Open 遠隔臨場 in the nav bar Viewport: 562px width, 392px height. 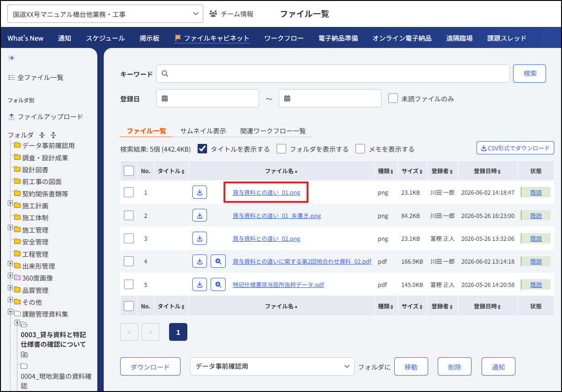coord(459,38)
